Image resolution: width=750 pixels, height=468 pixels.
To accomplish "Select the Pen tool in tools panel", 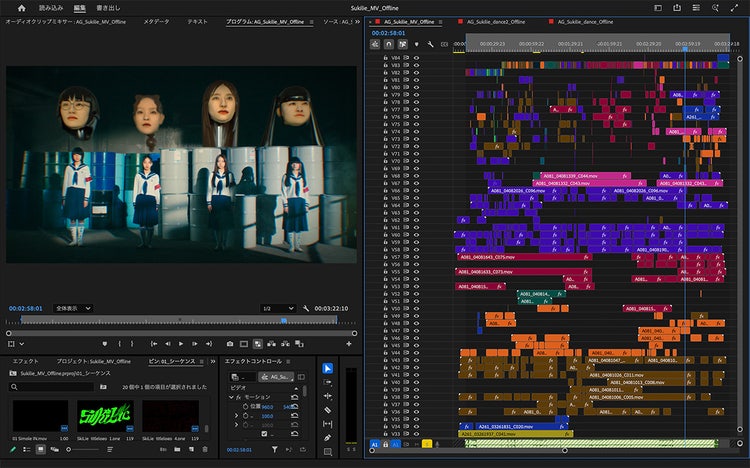I will click(328, 437).
